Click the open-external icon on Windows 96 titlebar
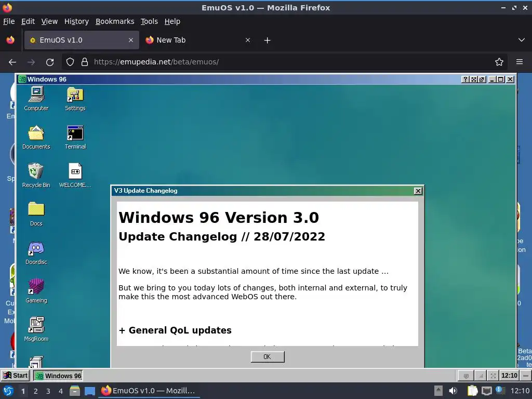Screen dimensions: 532x399 (482, 79)
